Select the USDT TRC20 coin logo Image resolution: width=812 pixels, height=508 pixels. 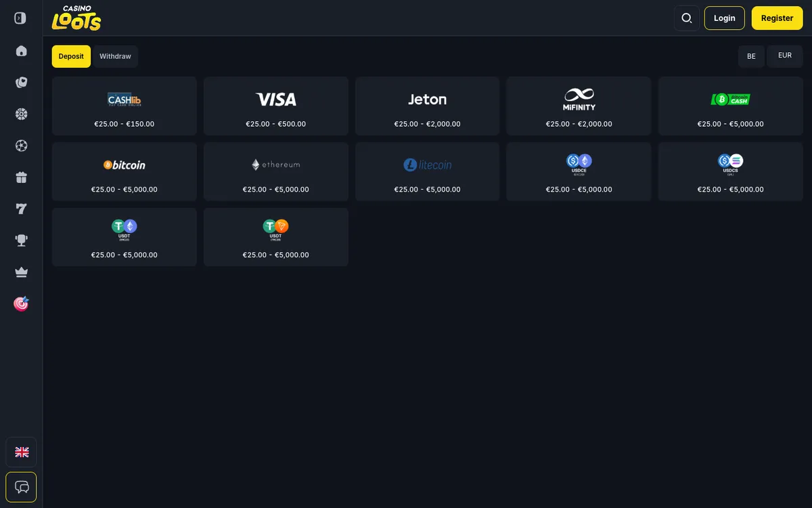pos(276,230)
